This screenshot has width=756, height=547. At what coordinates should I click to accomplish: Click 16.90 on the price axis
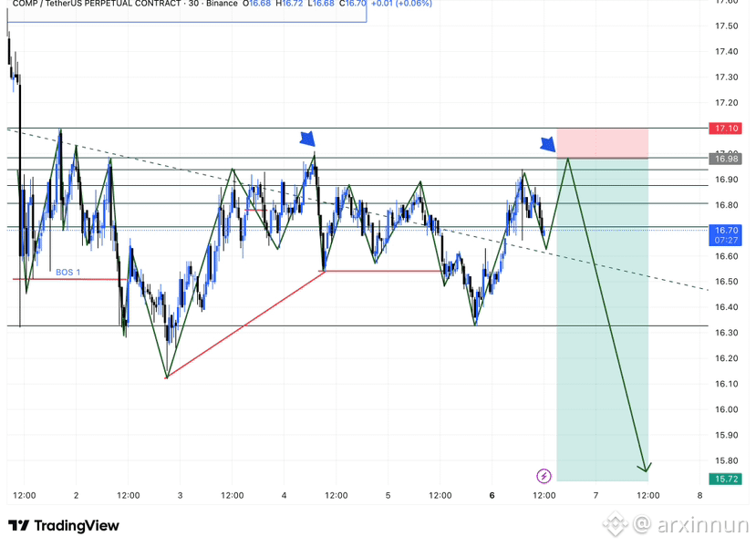[x=726, y=180]
